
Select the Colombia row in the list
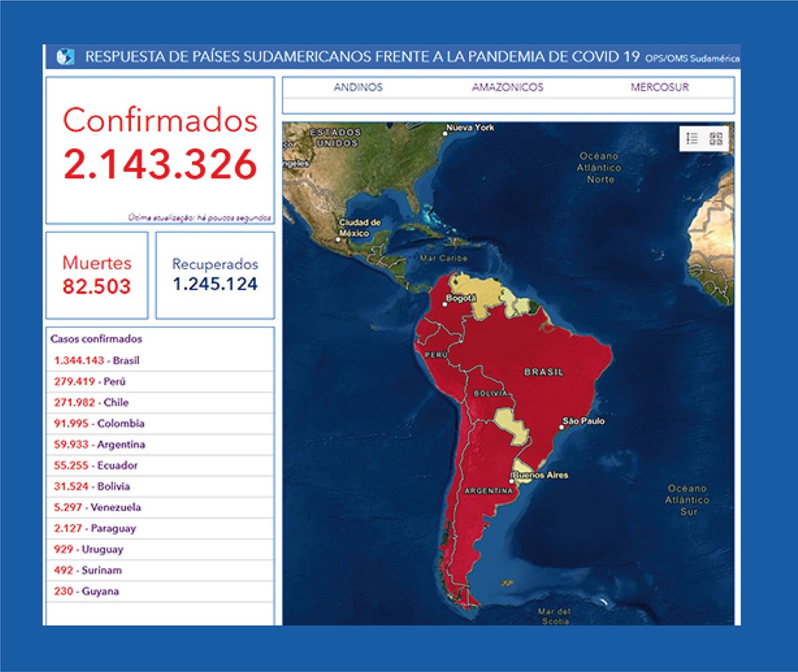click(x=99, y=423)
